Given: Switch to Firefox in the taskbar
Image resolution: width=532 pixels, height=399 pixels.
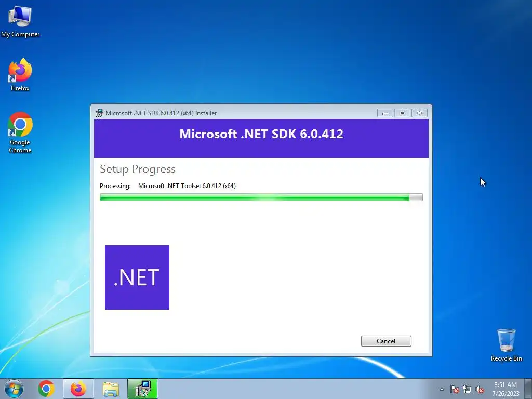Looking at the screenshot, I should (x=78, y=389).
